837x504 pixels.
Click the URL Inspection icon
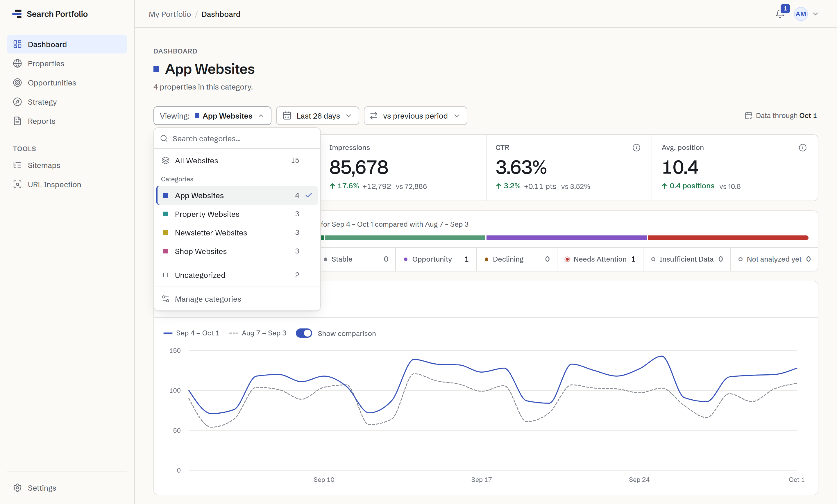[17, 184]
